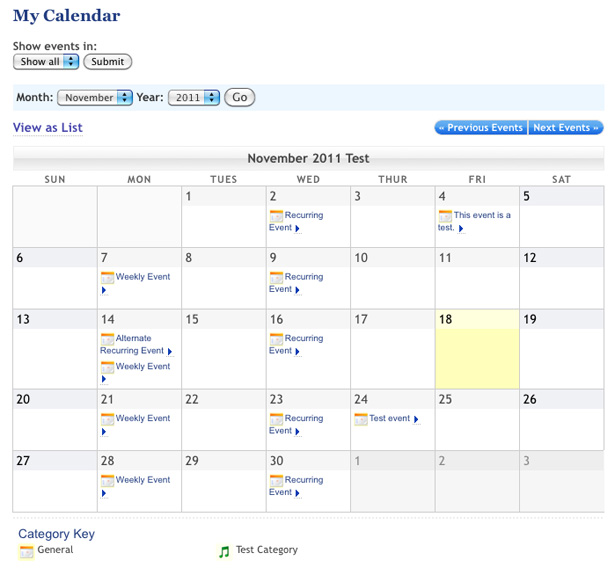The image size is (615, 575).
Task: Click the music note Test Category icon
Action: [224, 551]
